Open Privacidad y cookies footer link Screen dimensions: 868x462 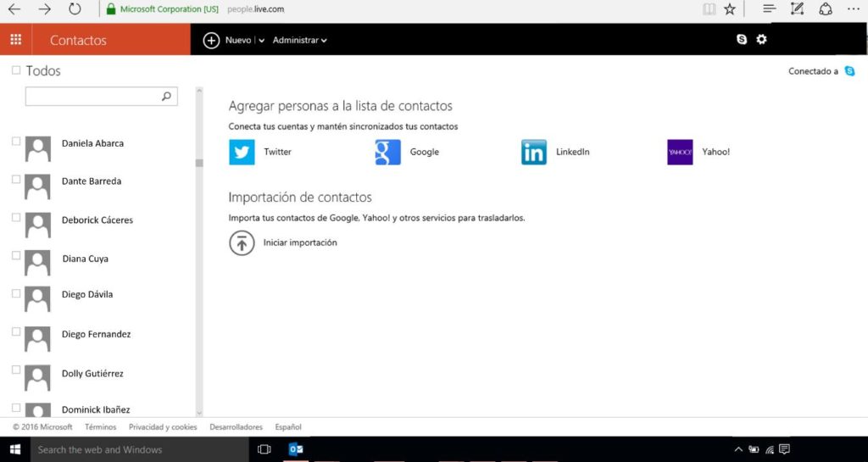(x=163, y=427)
